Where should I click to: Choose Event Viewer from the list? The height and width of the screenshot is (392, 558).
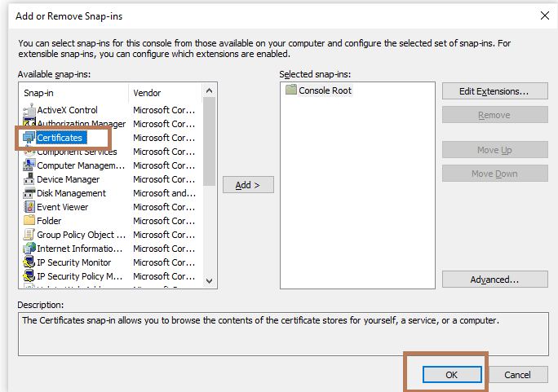(x=63, y=207)
